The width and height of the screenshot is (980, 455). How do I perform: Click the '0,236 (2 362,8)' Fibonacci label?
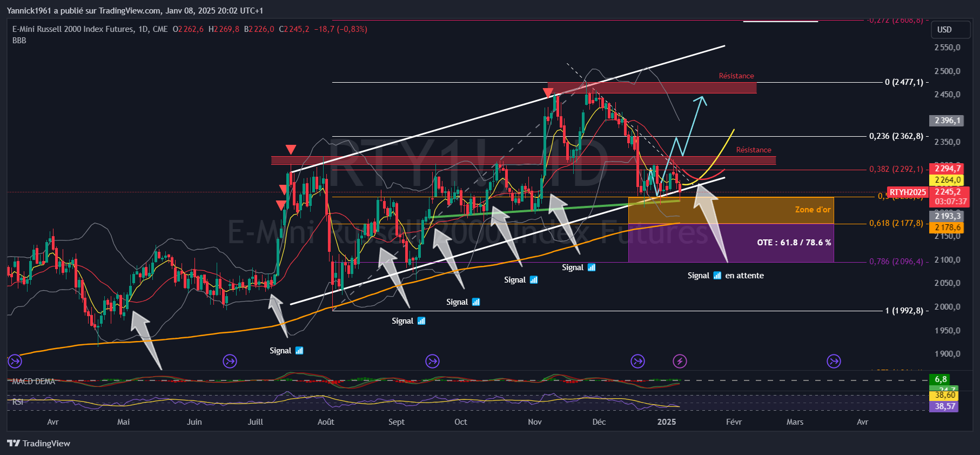896,136
